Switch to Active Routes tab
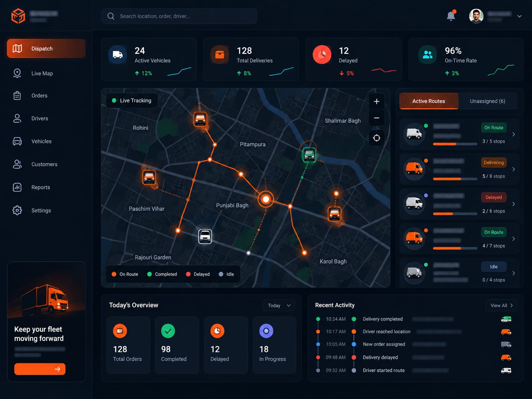532x399 pixels. click(429, 101)
